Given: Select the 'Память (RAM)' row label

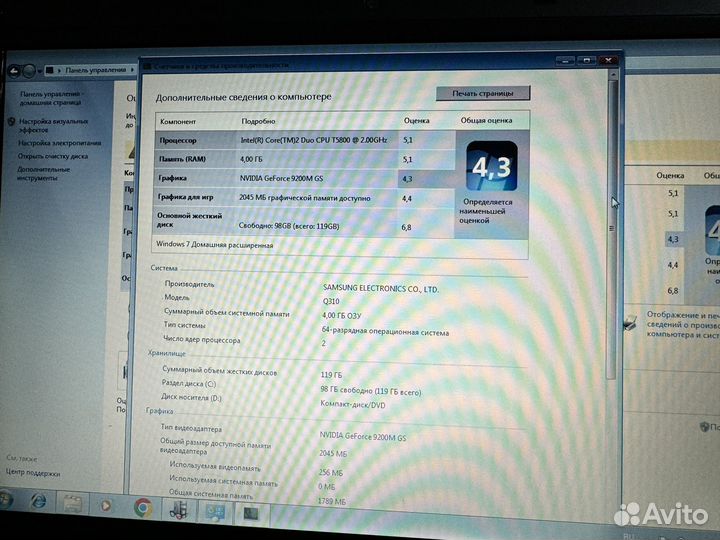Looking at the screenshot, I should (182, 159).
